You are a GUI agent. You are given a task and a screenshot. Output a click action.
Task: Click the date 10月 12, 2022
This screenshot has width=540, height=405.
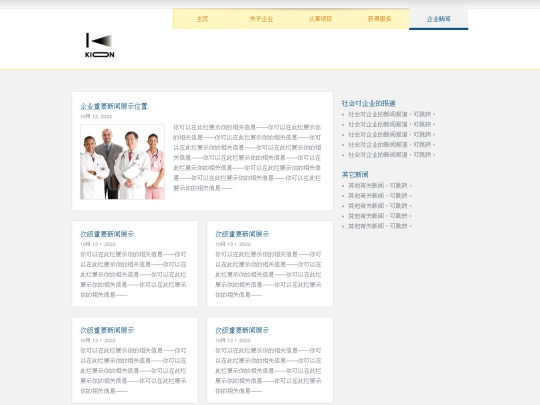coord(96,116)
